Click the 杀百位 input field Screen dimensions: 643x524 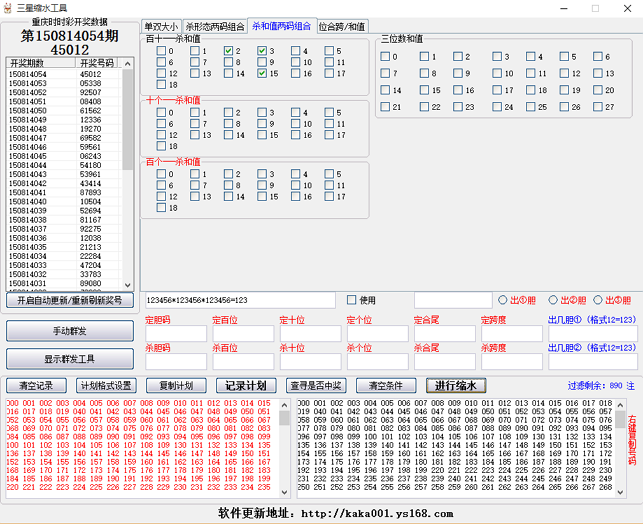(243, 362)
